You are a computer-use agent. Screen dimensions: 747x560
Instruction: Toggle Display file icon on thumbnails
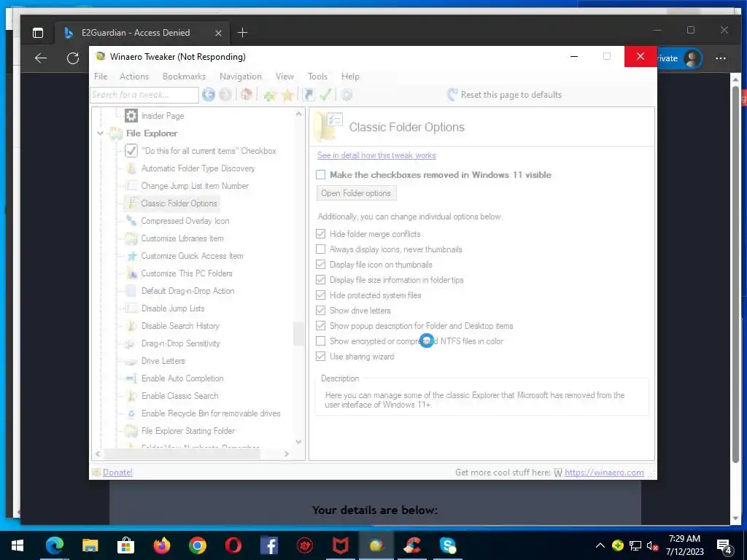pos(321,264)
